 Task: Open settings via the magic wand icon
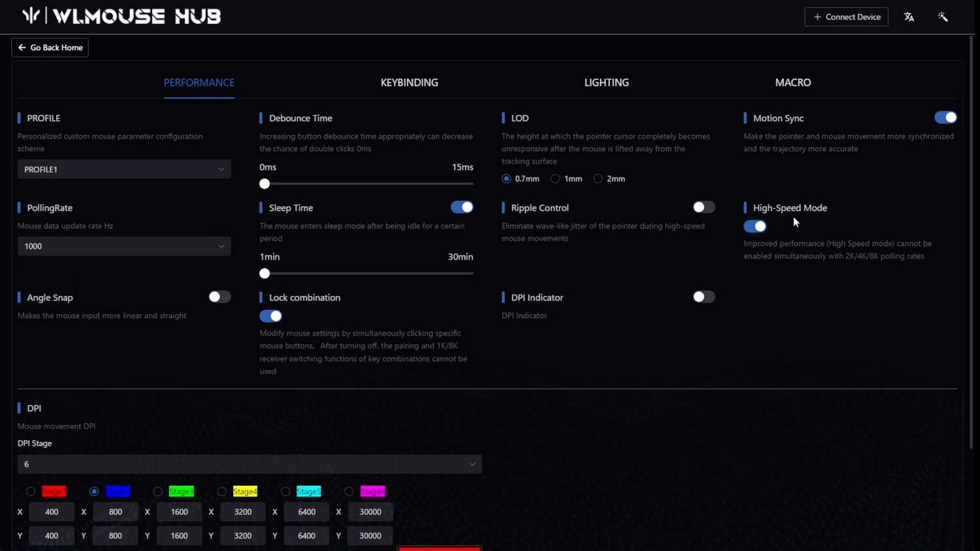[x=943, y=17]
